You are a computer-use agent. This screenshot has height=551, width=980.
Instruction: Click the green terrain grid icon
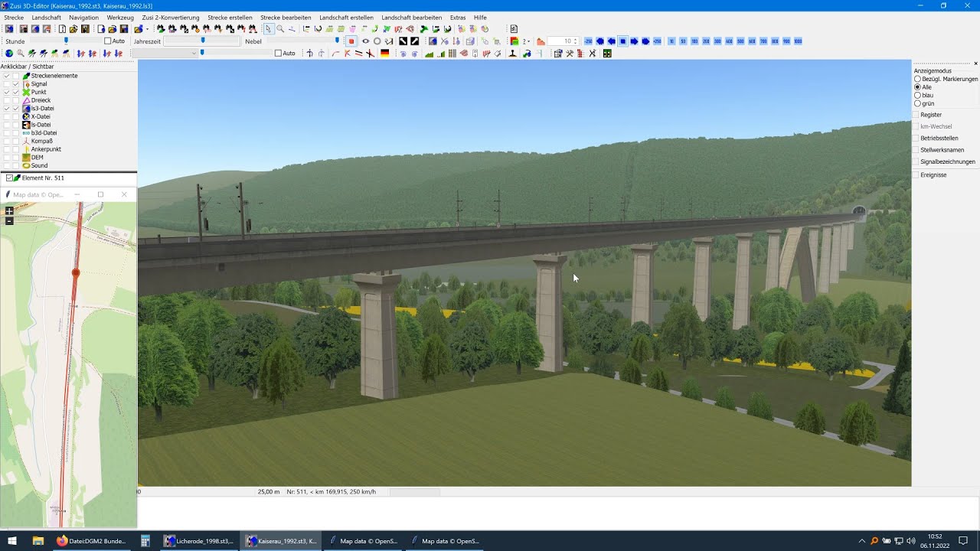(x=607, y=54)
